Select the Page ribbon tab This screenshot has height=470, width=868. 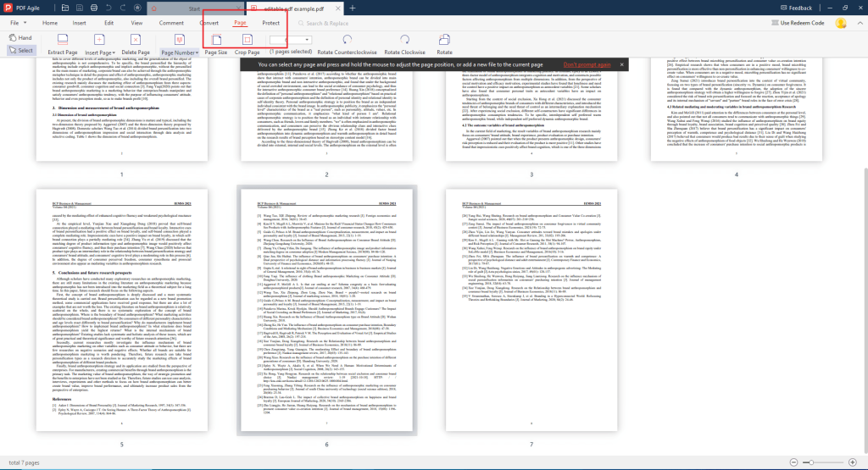(x=240, y=23)
